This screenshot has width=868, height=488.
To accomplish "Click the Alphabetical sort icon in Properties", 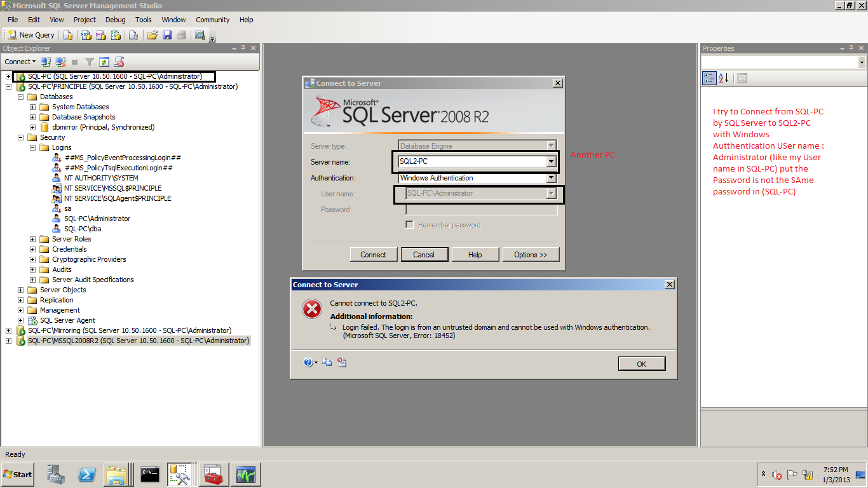I will pos(723,78).
